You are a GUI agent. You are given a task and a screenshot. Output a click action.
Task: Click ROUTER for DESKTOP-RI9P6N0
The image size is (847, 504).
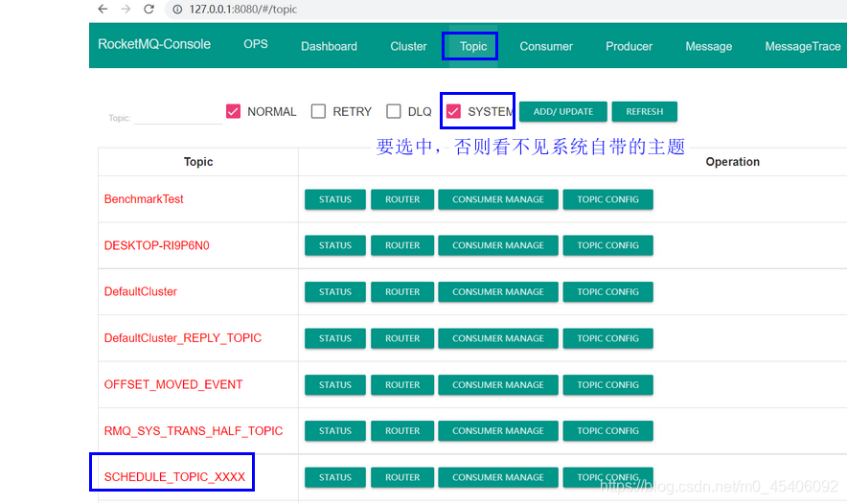(402, 245)
